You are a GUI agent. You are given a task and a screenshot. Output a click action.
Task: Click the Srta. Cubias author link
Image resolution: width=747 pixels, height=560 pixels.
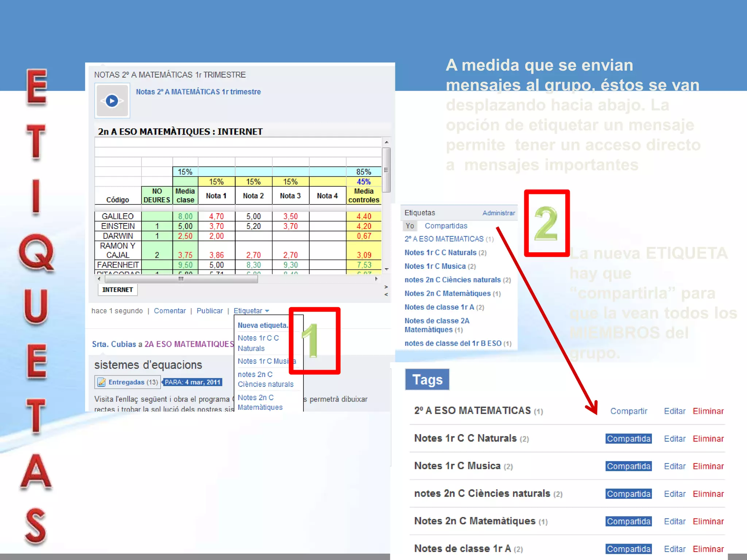[114, 344]
